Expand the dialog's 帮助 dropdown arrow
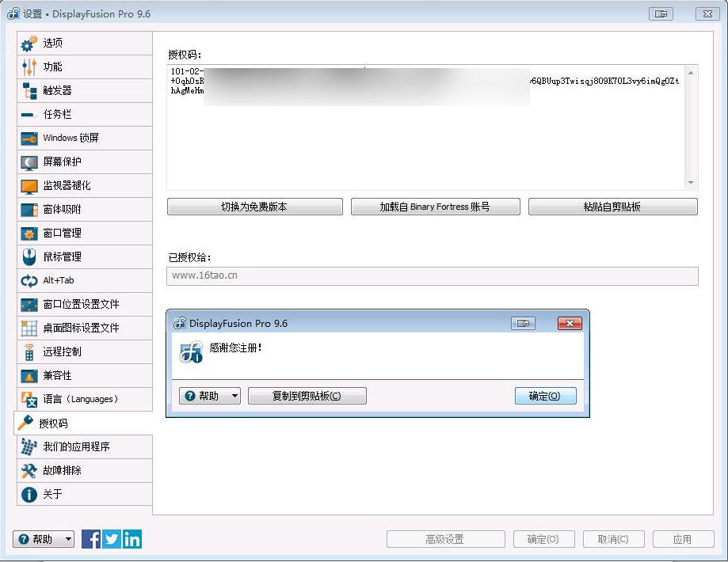 tap(234, 397)
